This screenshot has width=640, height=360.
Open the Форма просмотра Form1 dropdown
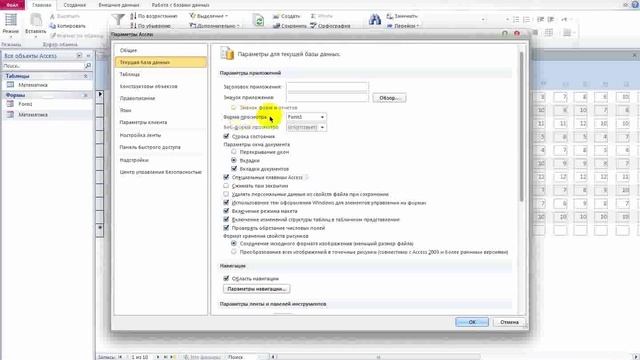point(322,117)
